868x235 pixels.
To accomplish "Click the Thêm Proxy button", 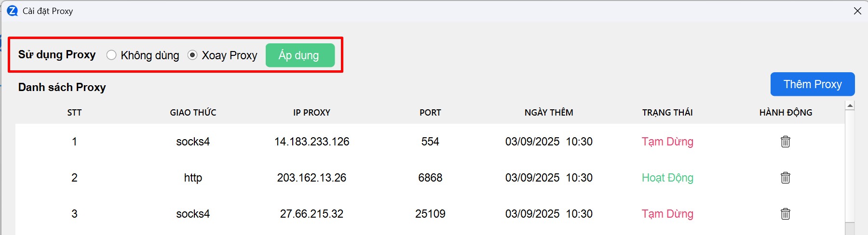I will pos(812,84).
